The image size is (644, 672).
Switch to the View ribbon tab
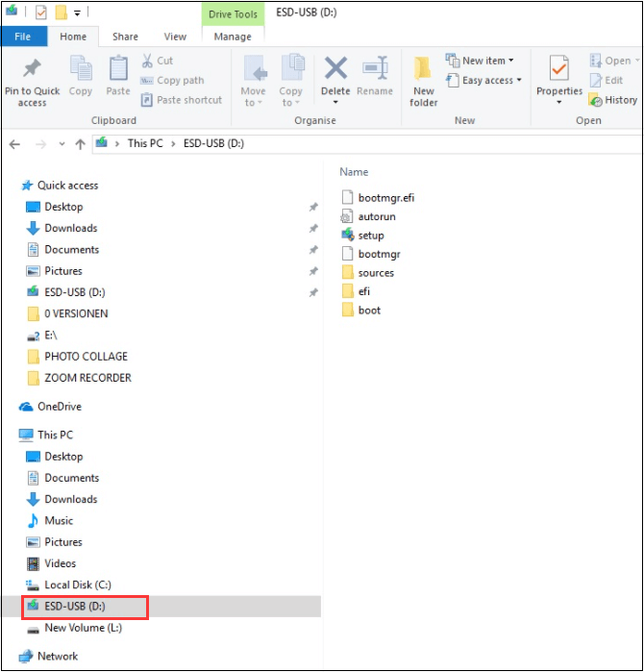click(x=175, y=37)
